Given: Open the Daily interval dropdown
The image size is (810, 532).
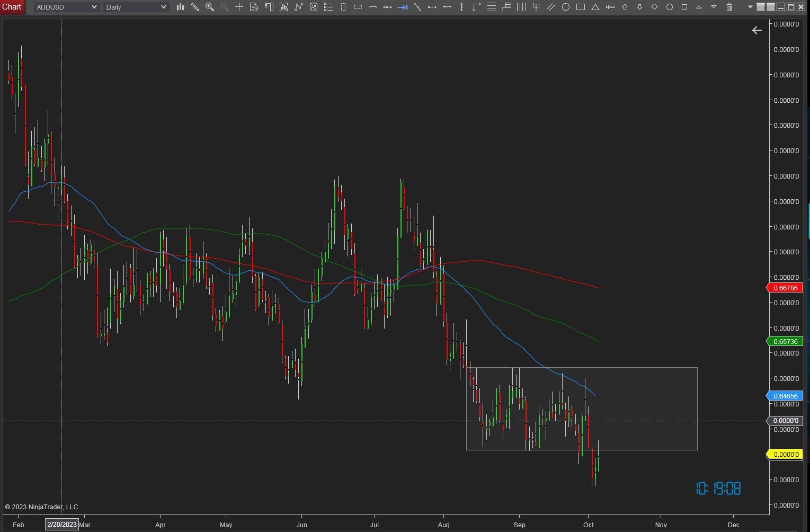Looking at the screenshot, I should pos(136,7).
